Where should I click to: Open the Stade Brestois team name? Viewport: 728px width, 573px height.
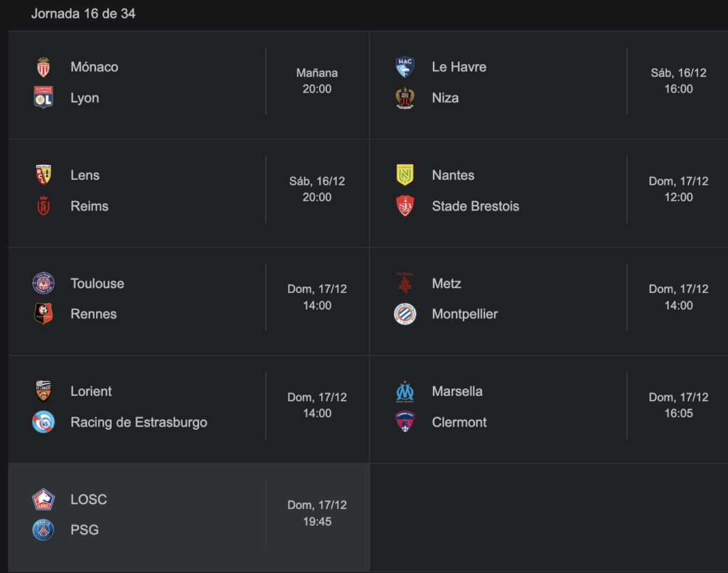[x=476, y=205]
